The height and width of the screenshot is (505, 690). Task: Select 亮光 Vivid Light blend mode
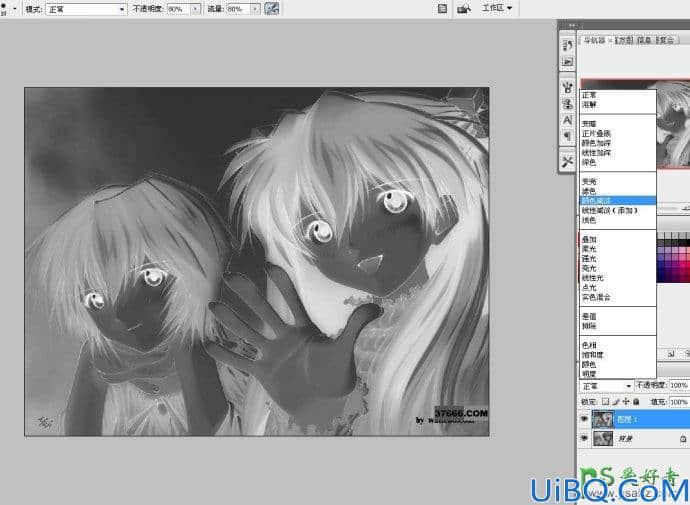[618, 268]
